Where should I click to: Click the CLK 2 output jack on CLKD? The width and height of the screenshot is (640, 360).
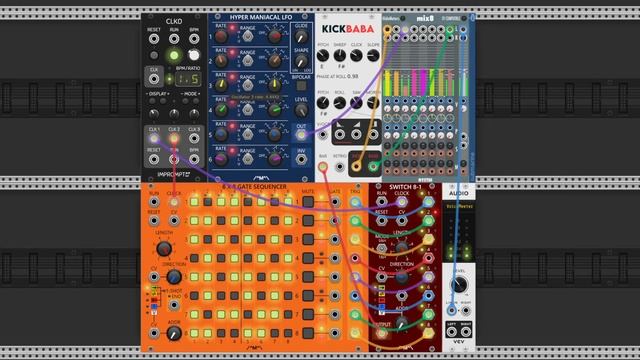(174, 139)
